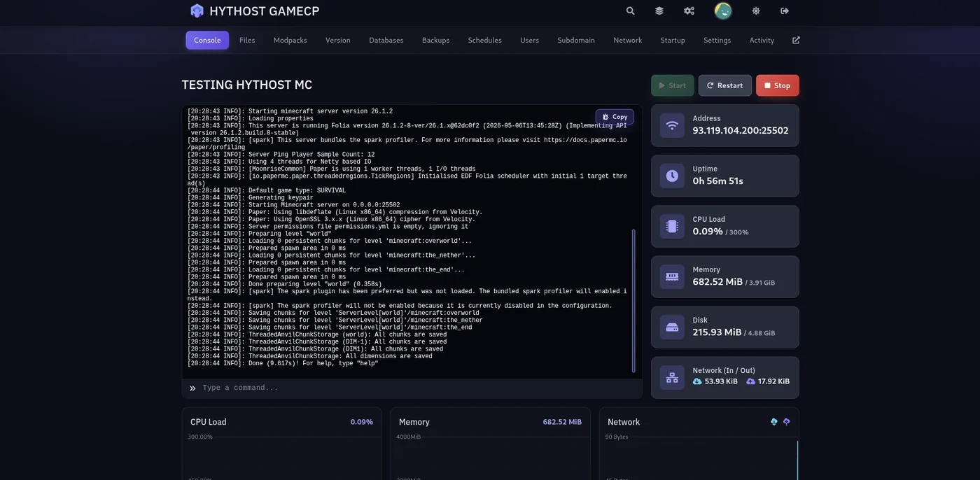This screenshot has width=980, height=480.
Task: Open the admin cogs icon in header
Action: tap(689, 10)
